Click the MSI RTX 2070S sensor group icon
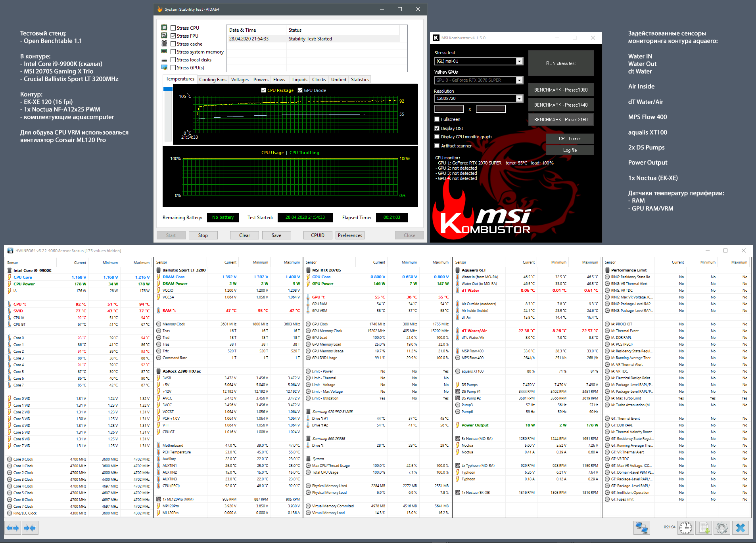This screenshot has height=543, width=756. point(308,270)
